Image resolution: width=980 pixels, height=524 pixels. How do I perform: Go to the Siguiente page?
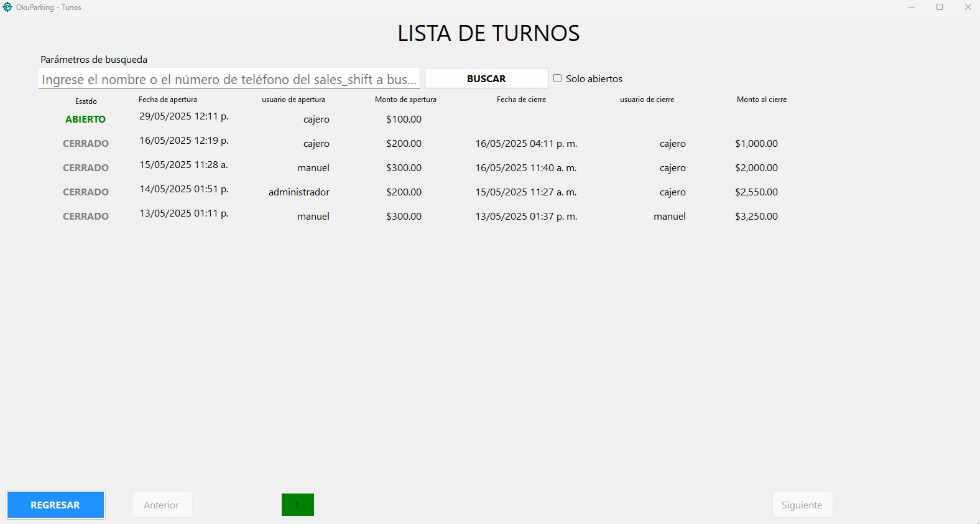pos(802,505)
